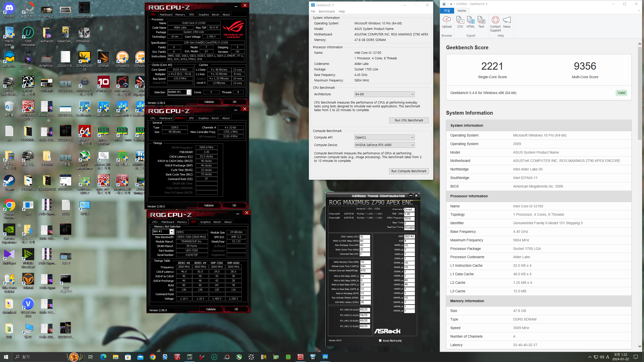
Task: Open PUBG BATTLEGROUNDS desktop icon
Action: 9,86
